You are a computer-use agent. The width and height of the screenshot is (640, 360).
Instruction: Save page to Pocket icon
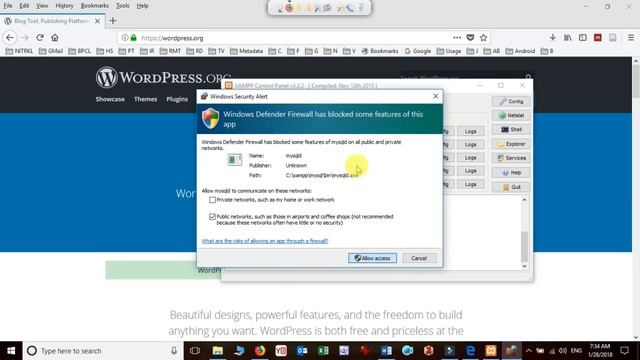click(x=470, y=38)
